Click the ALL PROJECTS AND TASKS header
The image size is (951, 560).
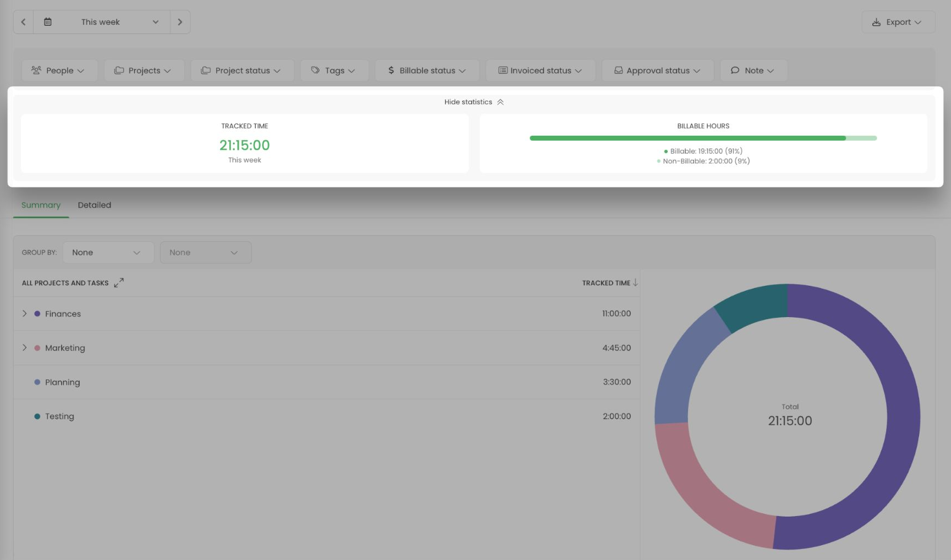point(65,283)
